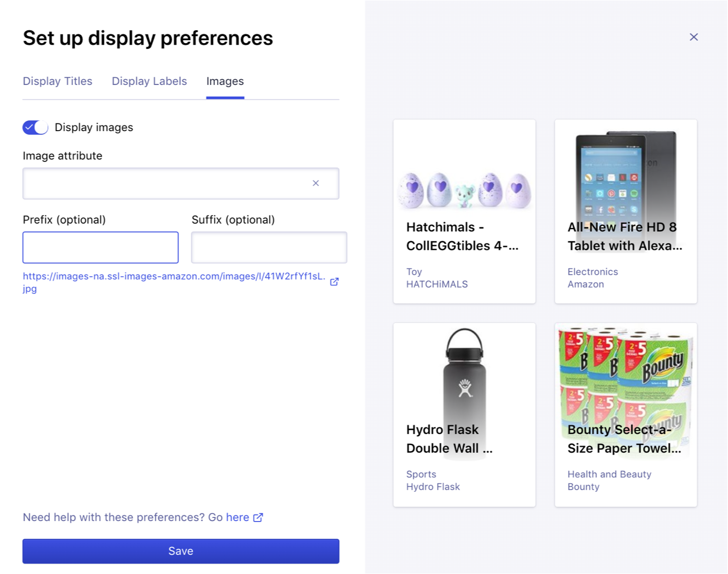Click the Health and Beauty label
The width and height of the screenshot is (728, 574).
609,474
